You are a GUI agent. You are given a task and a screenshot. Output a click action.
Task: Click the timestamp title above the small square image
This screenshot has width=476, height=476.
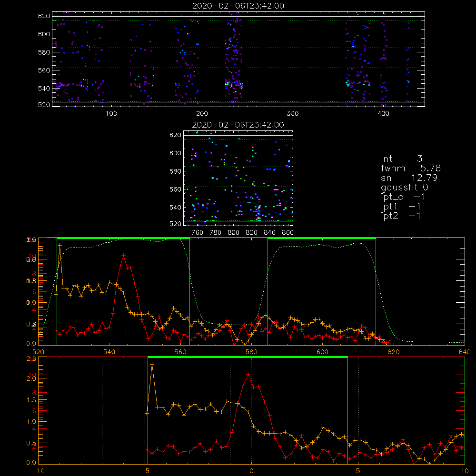tap(238, 125)
